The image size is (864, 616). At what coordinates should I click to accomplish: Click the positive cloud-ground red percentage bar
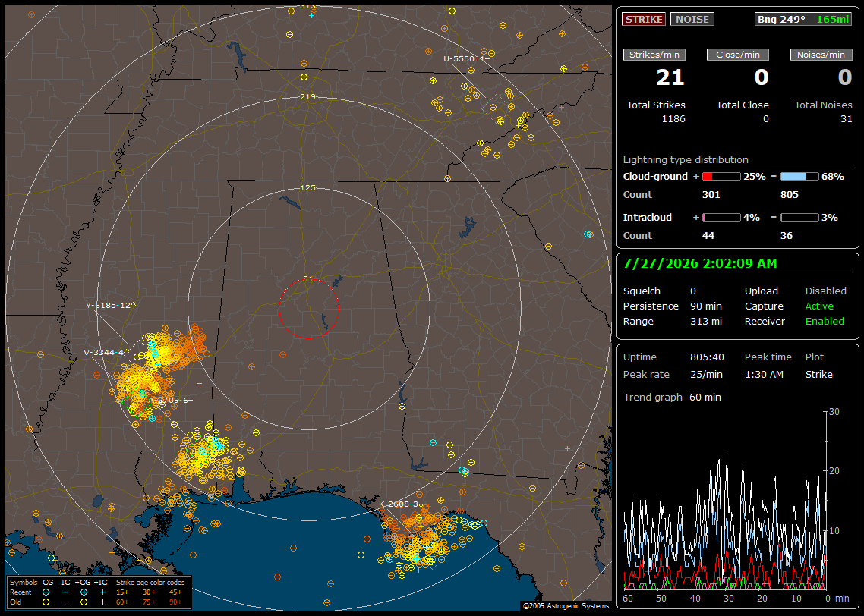[721, 177]
